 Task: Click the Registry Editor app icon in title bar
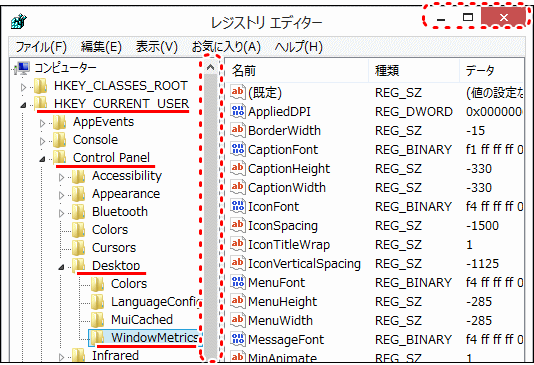coord(19,22)
